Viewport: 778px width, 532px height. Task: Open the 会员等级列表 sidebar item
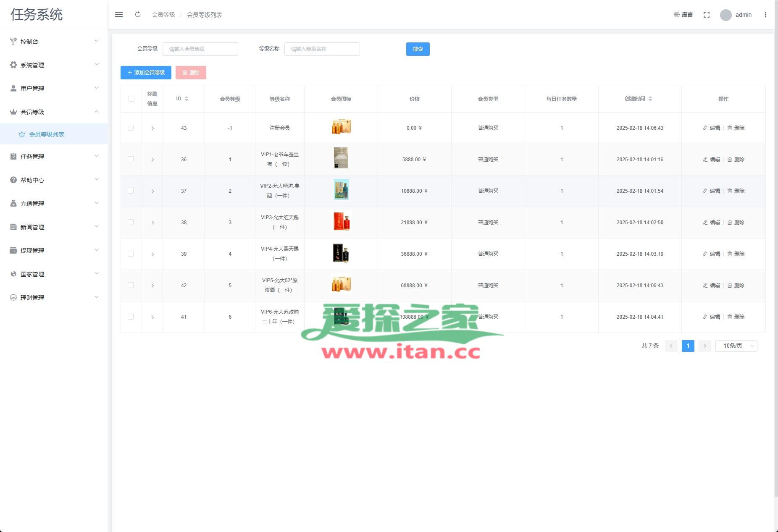(x=47, y=134)
